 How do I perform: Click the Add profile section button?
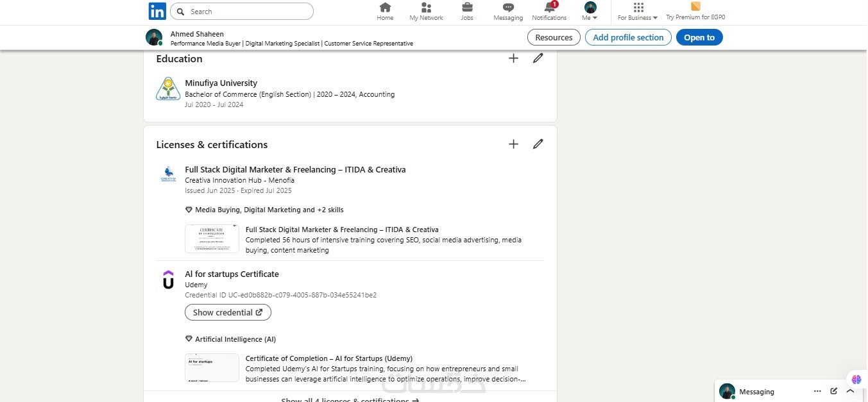coord(628,37)
